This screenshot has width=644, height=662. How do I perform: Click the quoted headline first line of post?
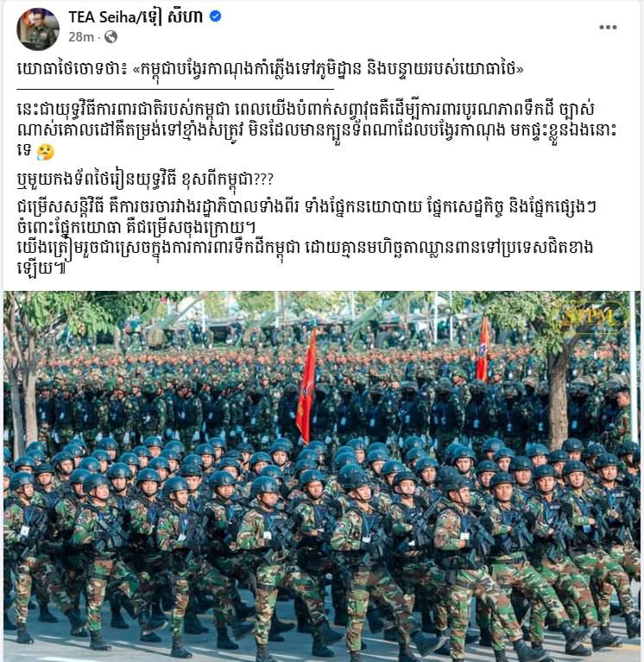coord(270,69)
